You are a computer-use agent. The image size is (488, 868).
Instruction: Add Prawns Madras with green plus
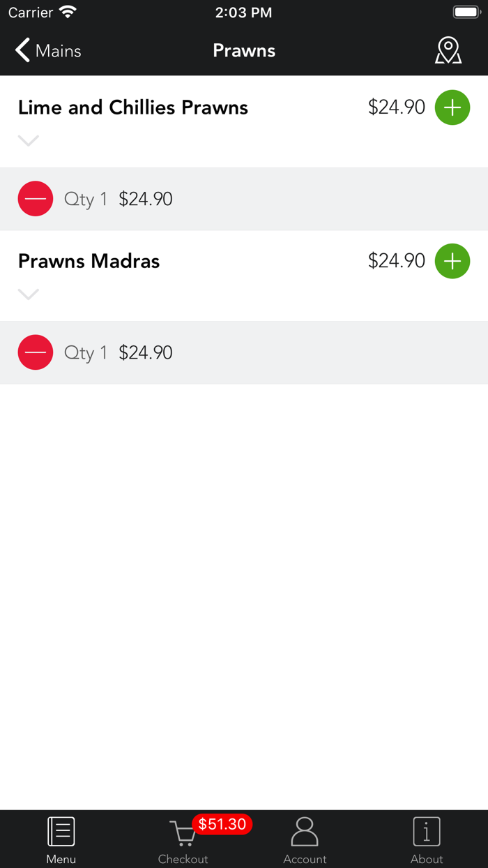452,261
